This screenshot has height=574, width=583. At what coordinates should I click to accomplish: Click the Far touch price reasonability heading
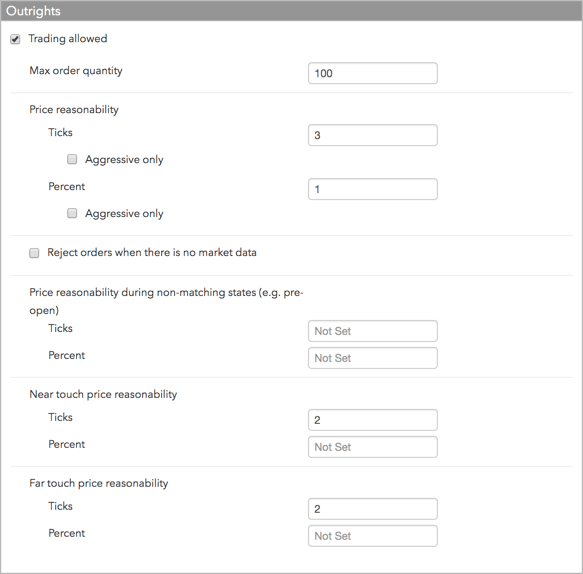tap(99, 483)
